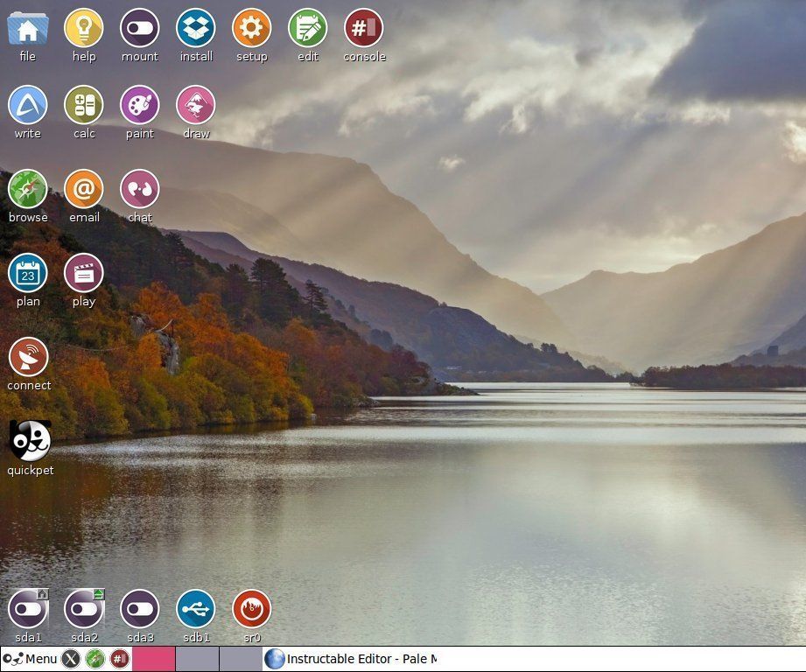Launch the write word processor
Screen dimensions: 806x672
27,105
